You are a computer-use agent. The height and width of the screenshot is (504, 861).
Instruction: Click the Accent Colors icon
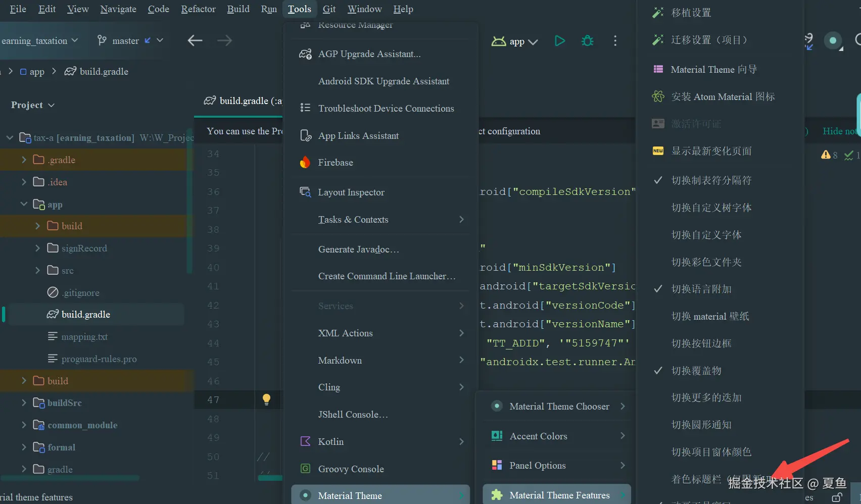[x=497, y=436]
